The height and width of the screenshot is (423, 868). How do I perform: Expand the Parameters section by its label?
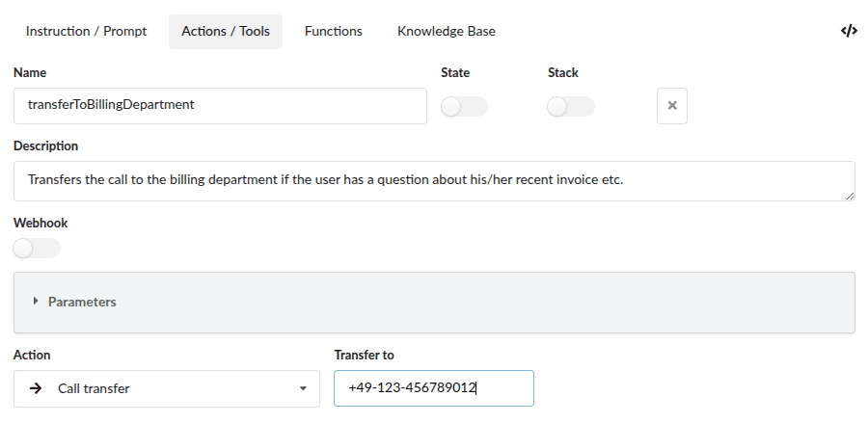(82, 302)
